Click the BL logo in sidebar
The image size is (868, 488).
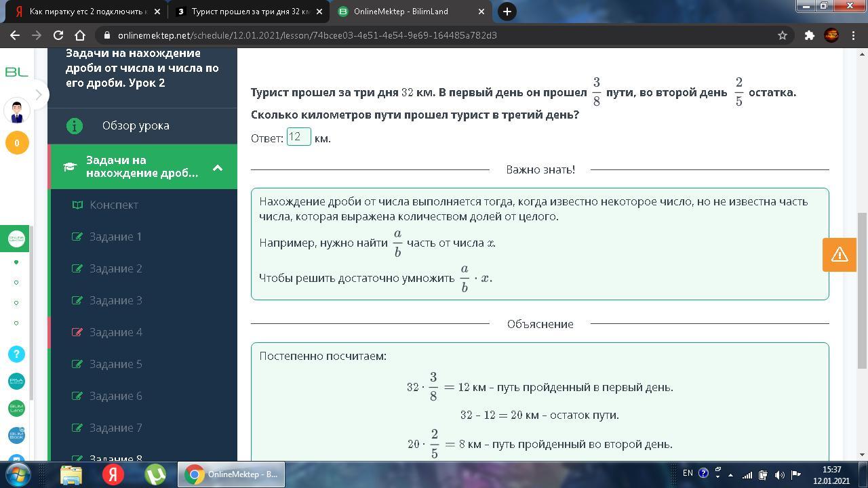[16, 72]
